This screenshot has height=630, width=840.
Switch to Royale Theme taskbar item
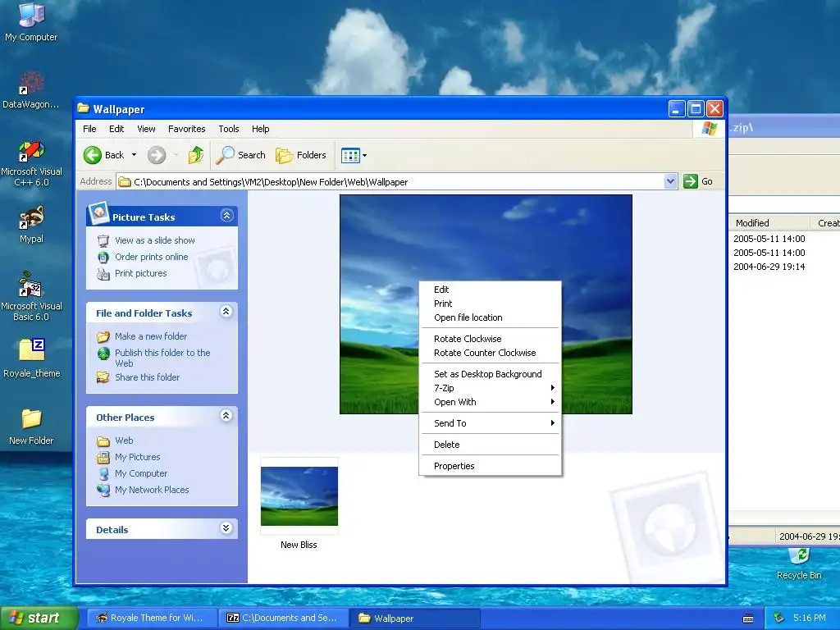pos(151,618)
